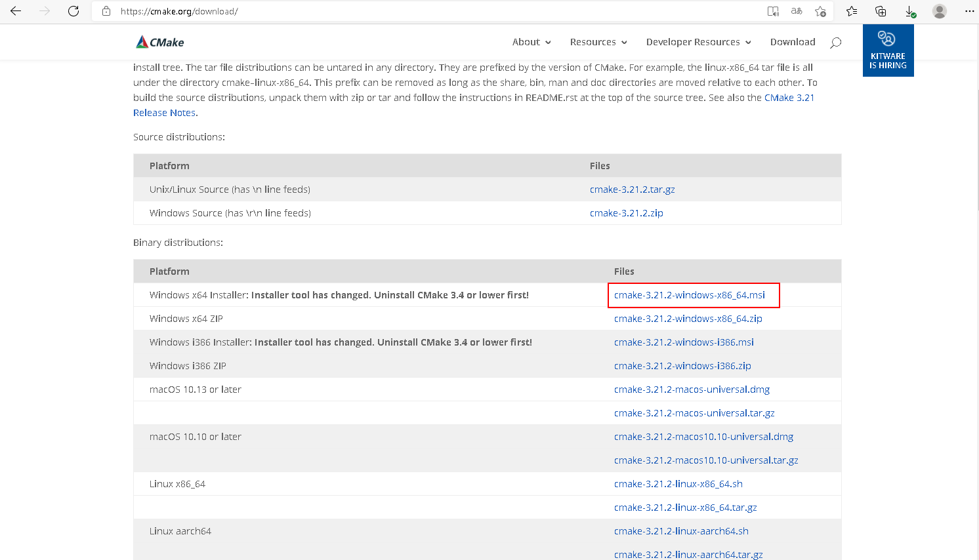Reload the CMake download page
The image size is (979, 560).
73,11
